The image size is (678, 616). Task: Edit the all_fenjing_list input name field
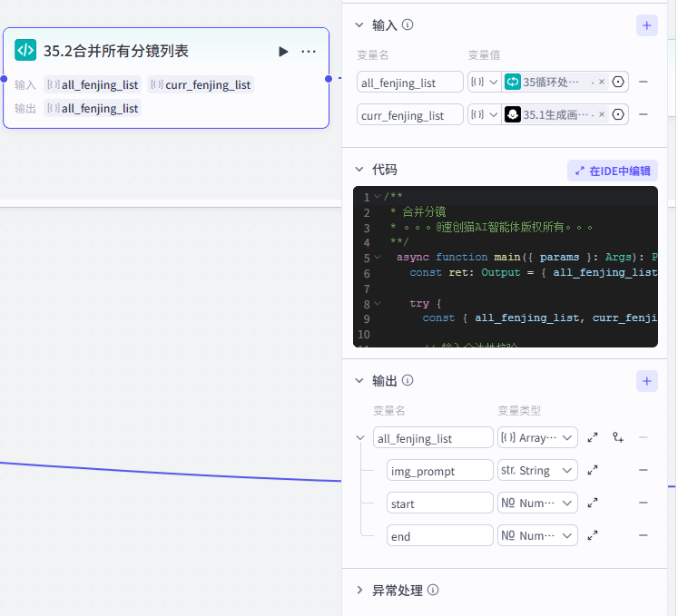click(x=409, y=82)
